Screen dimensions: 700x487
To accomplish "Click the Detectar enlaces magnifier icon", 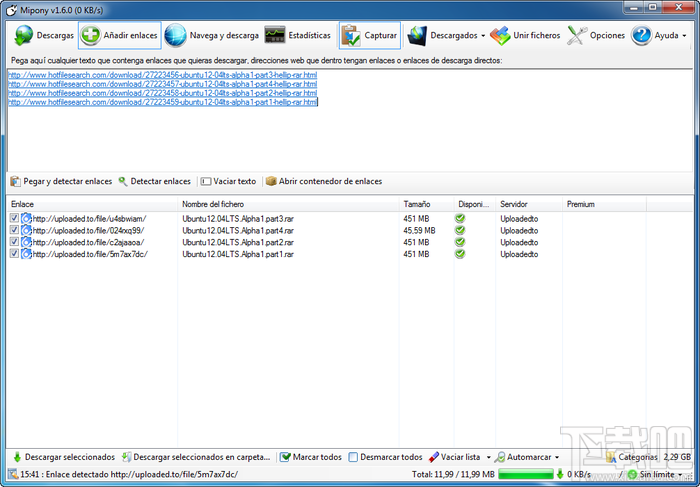I will (123, 181).
